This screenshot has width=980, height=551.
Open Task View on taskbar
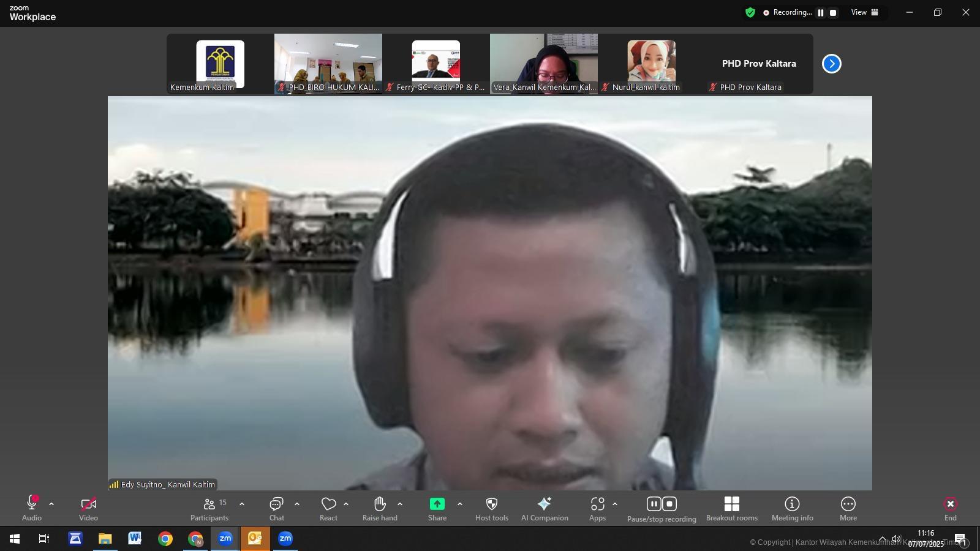pos(44,539)
